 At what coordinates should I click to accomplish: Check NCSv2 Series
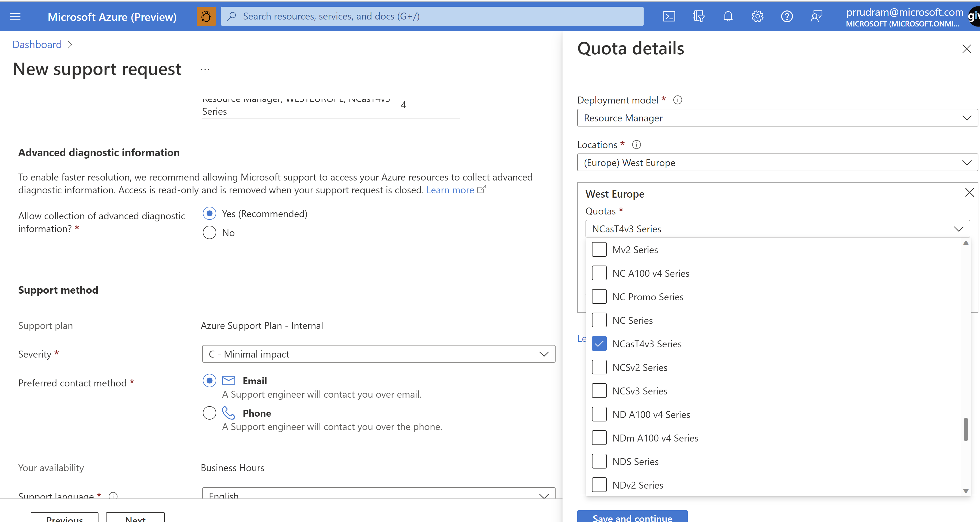pos(599,368)
